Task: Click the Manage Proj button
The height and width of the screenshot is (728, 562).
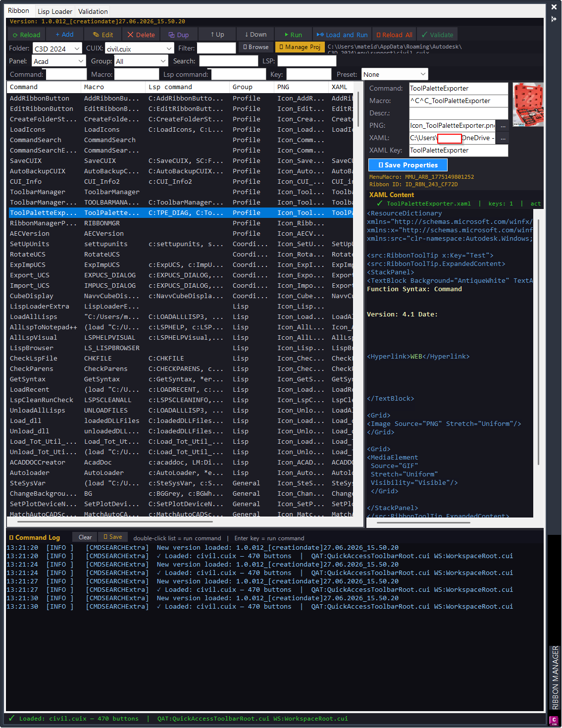Action: pyautogui.click(x=300, y=47)
